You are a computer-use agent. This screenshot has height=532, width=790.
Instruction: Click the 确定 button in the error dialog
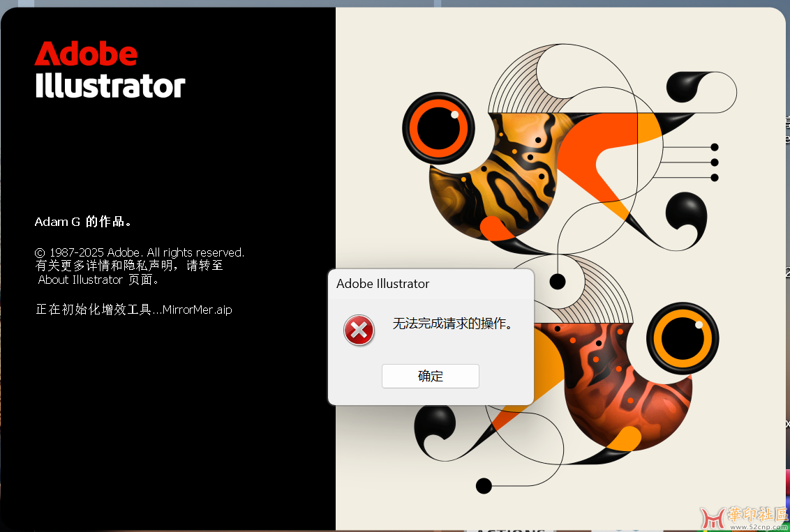point(431,376)
